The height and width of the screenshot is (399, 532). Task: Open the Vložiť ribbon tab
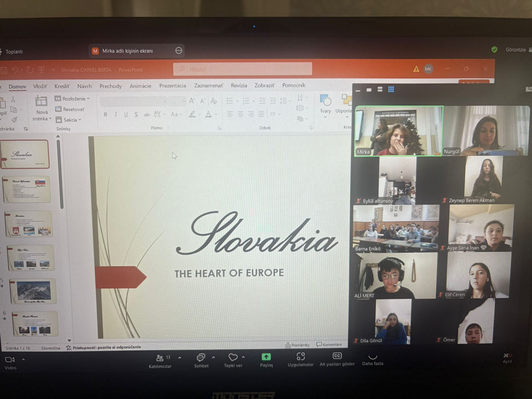(40, 86)
